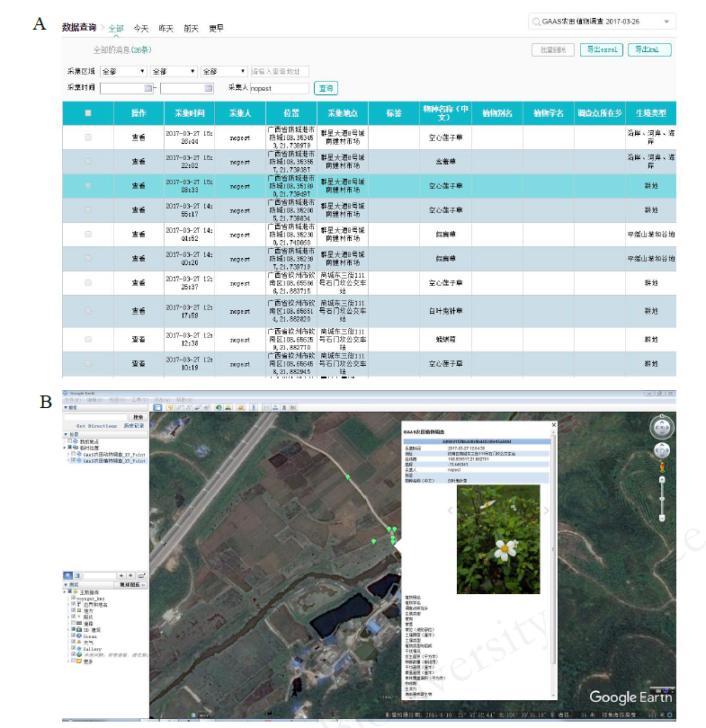This screenshot has width=706, height=728.
Task: Toggle the 我的地点 checkbox in places tree
Action: click(70, 441)
